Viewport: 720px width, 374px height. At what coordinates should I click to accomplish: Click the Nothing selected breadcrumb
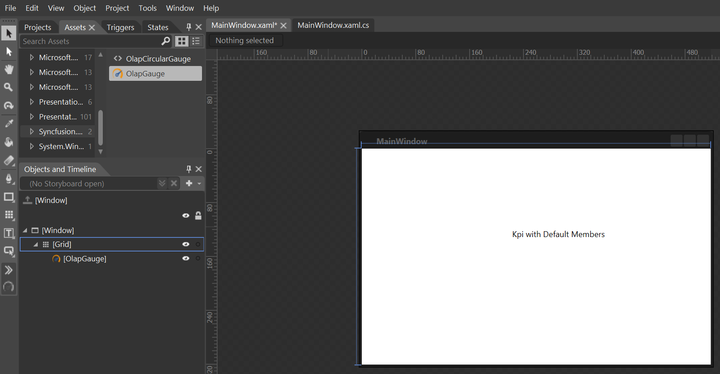click(245, 40)
